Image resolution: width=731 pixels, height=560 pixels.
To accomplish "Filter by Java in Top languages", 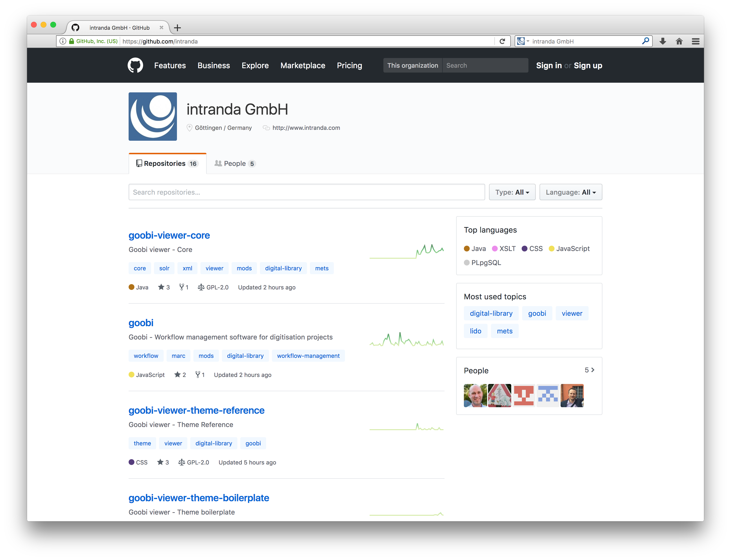I will coord(475,249).
